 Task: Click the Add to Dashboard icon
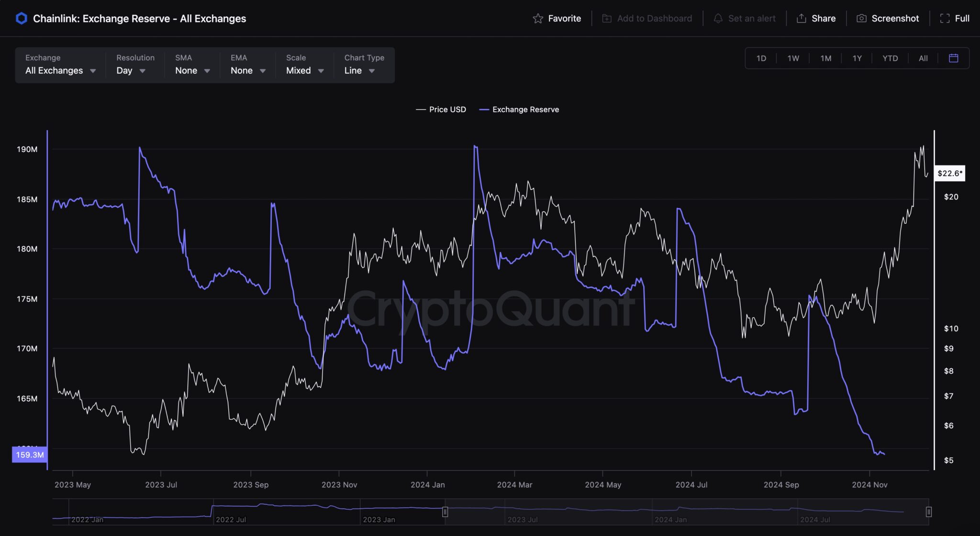(x=607, y=18)
